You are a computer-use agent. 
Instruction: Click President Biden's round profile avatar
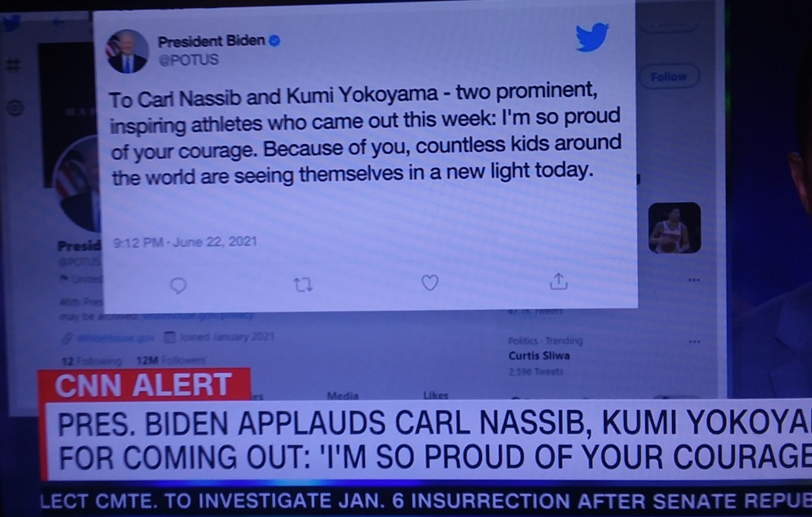127,51
